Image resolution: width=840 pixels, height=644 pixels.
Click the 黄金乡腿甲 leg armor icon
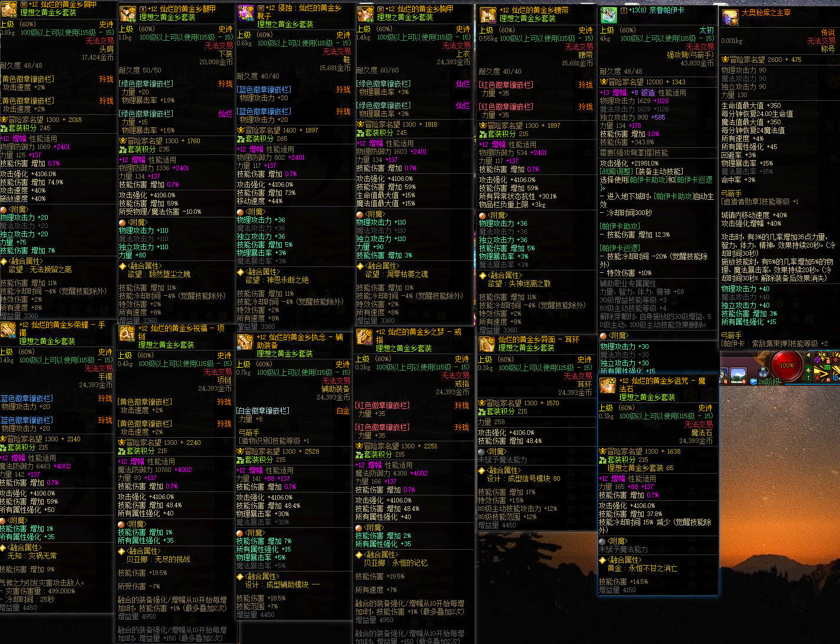[128, 14]
